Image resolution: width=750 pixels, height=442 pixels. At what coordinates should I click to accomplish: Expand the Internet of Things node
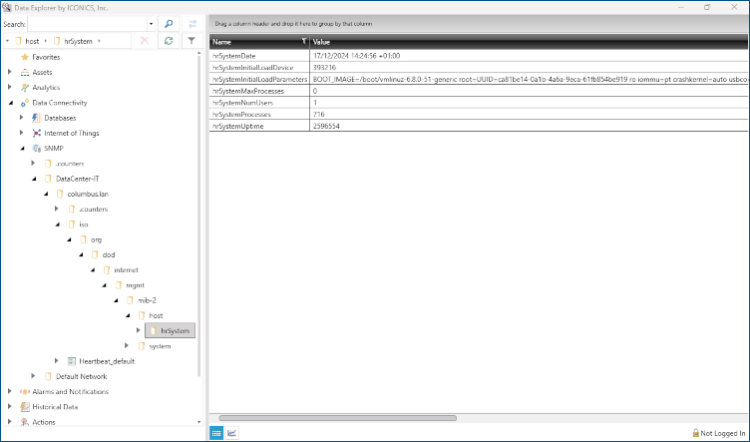click(x=22, y=133)
